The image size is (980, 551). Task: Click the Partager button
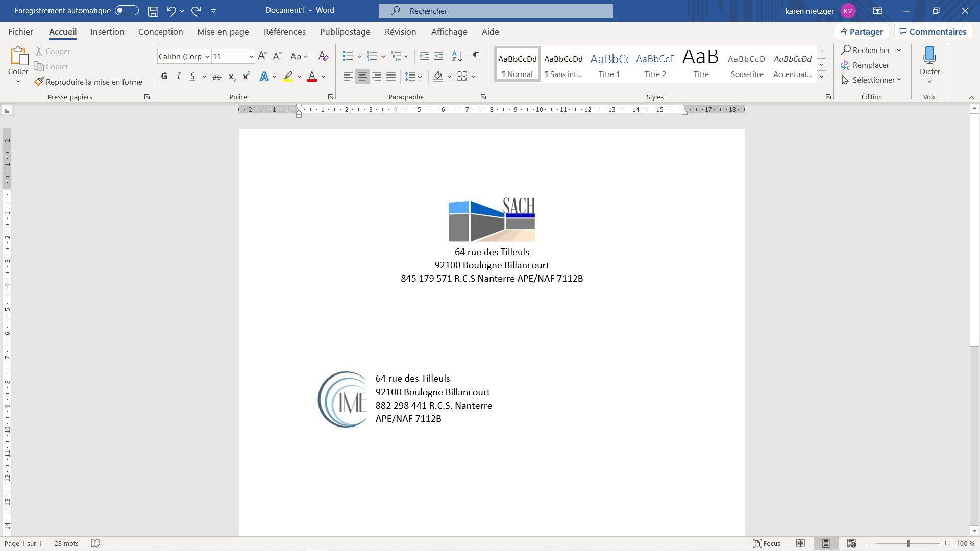click(x=862, y=32)
